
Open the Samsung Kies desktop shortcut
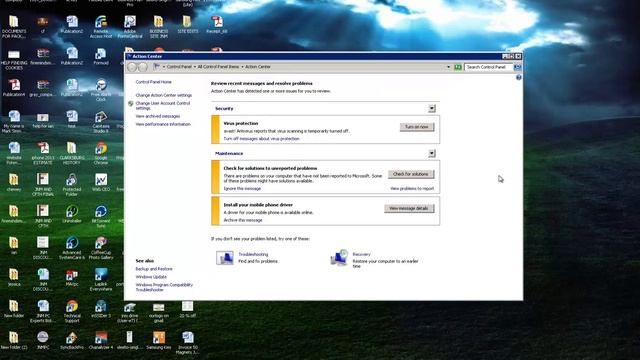[159, 341]
